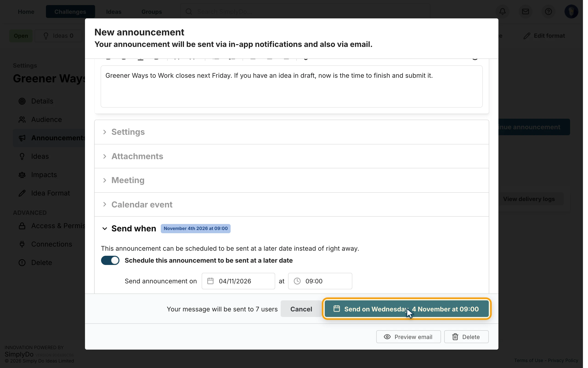
Task: Click the Delete announcement button in dialog
Action: coord(466,336)
